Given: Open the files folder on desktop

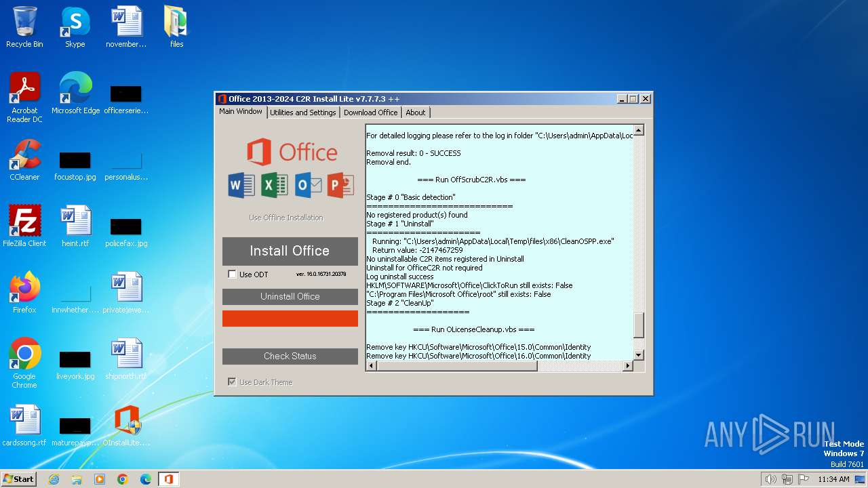Looking at the screenshot, I should point(176,27).
